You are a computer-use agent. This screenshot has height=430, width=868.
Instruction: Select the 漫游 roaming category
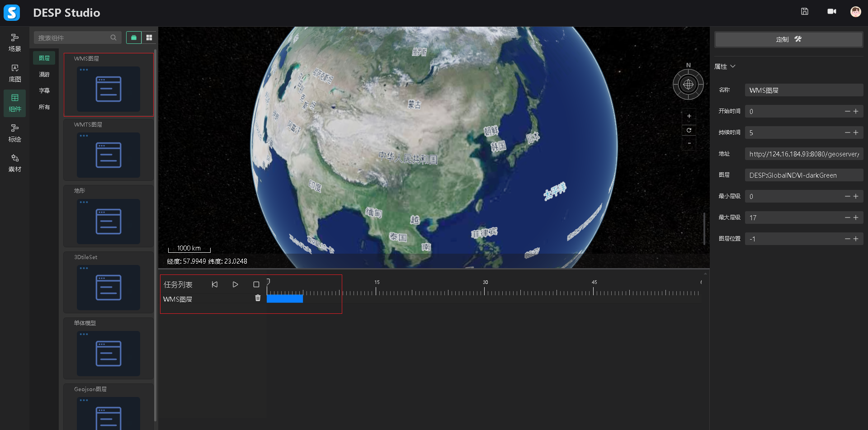tap(44, 75)
